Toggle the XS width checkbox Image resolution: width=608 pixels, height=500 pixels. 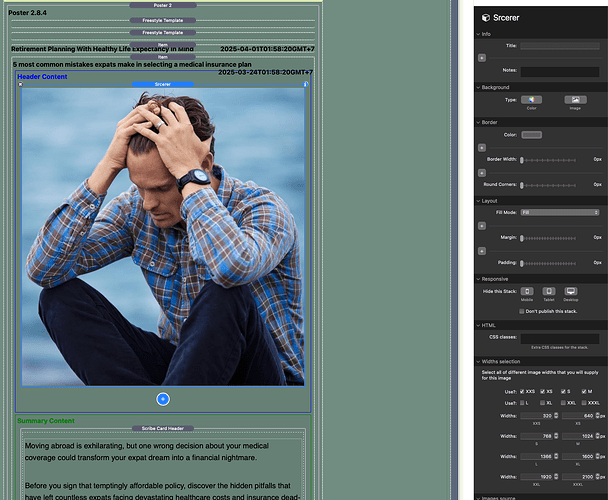tap(542, 391)
